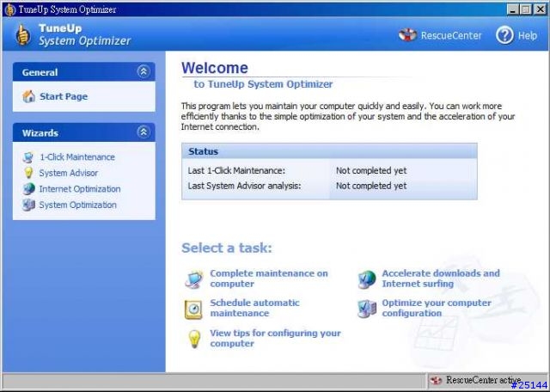Click the General panel header

click(84, 72)
